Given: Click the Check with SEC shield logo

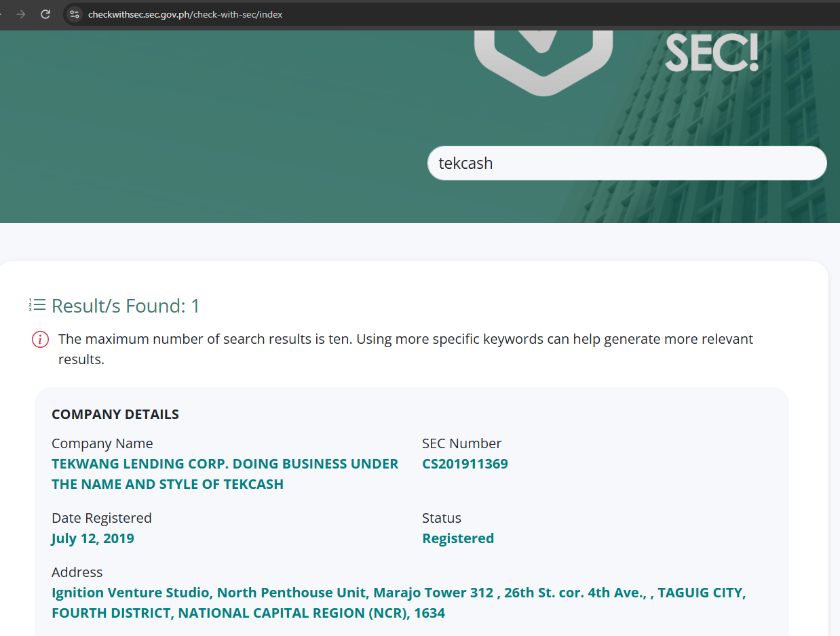Looking at the screenshot, I should [543, 62].
